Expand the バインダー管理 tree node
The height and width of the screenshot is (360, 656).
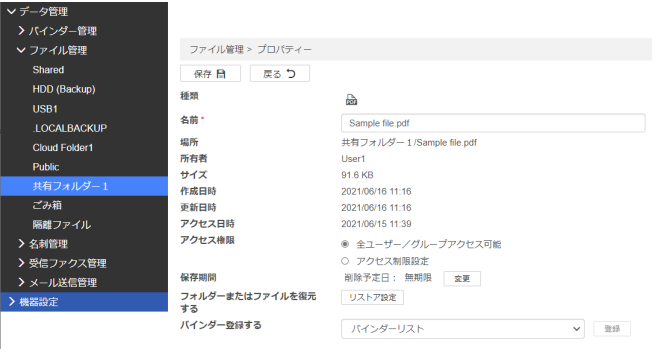point(22,31)
